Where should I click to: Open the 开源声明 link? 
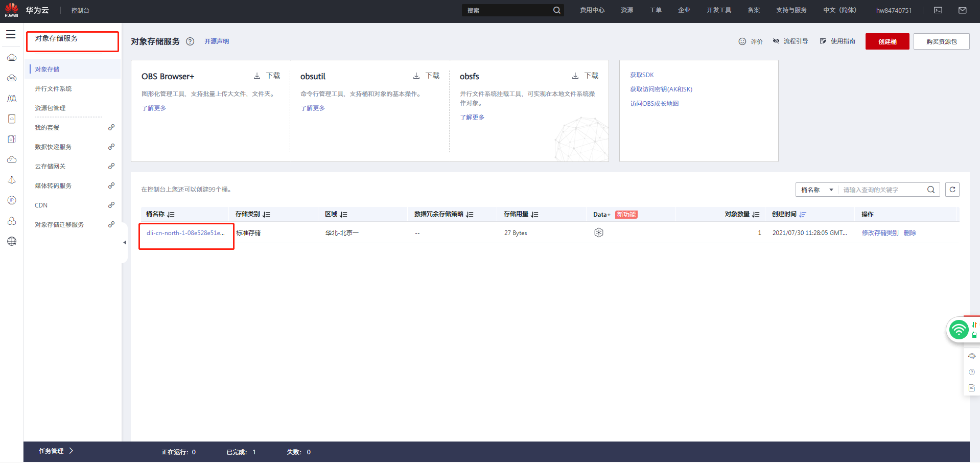(217, 41)
